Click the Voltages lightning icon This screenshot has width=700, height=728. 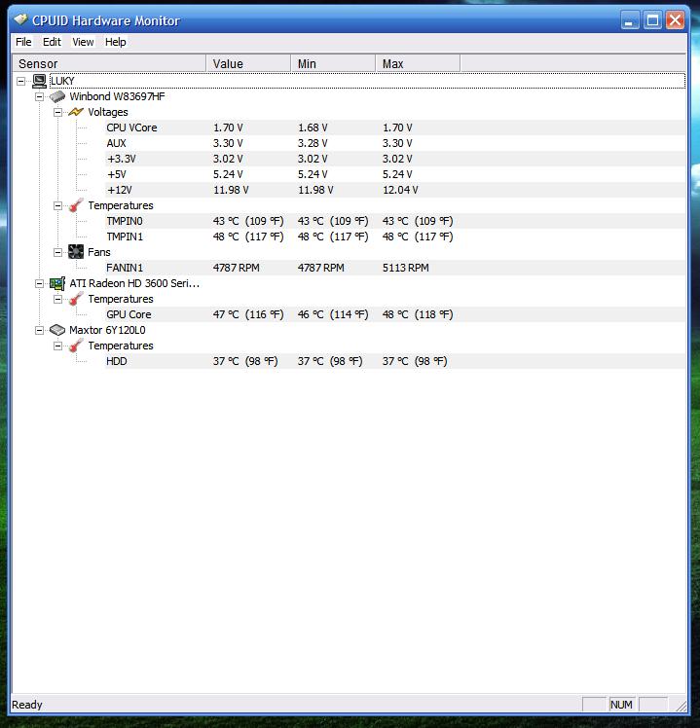coord(76,112)
